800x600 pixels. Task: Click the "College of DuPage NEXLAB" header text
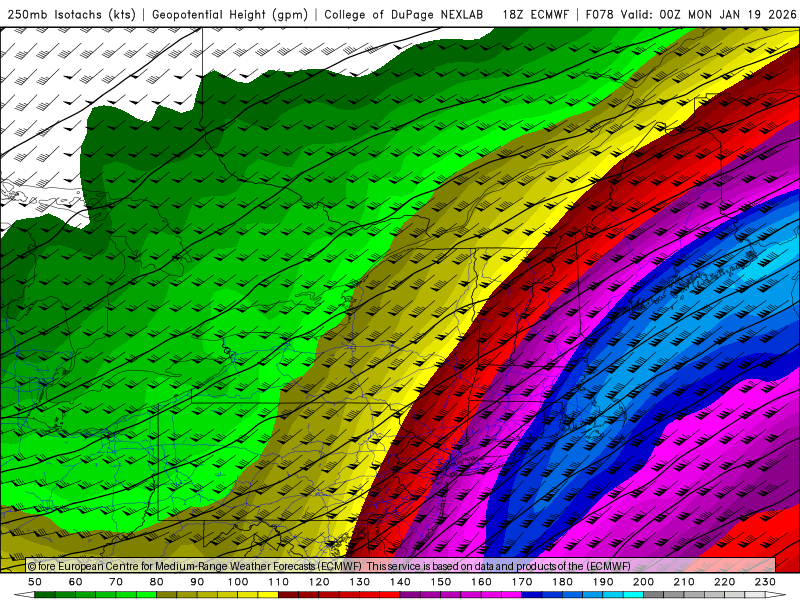(x=404, y=14)
